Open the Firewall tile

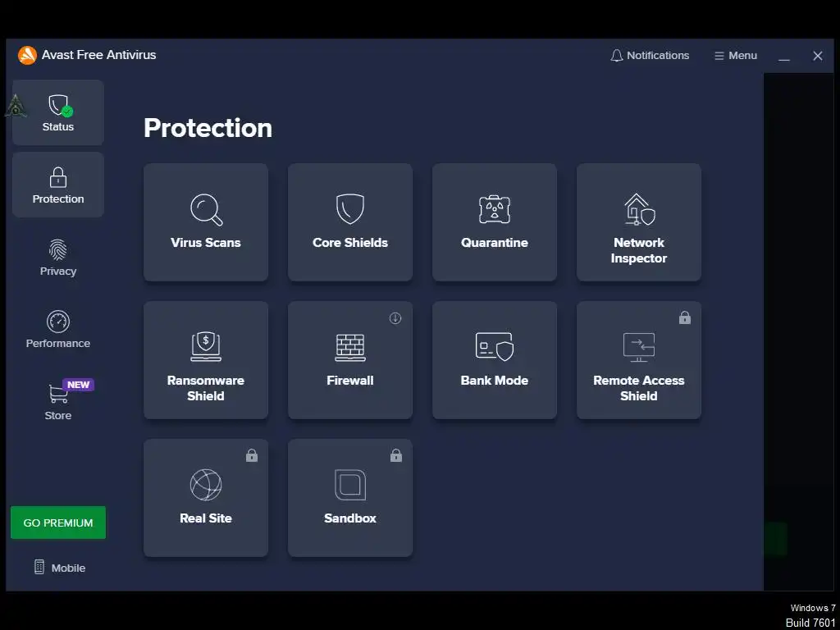[x=350, y=360]
